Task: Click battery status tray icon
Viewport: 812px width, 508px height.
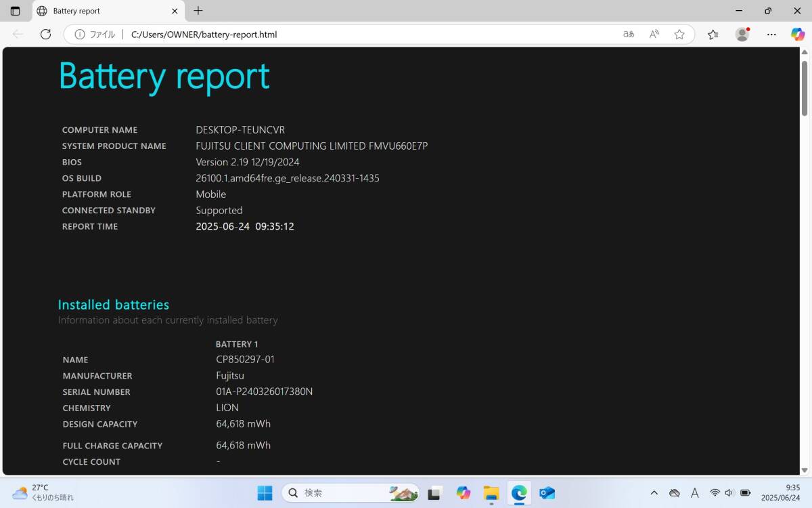Action: click(745, 493)
